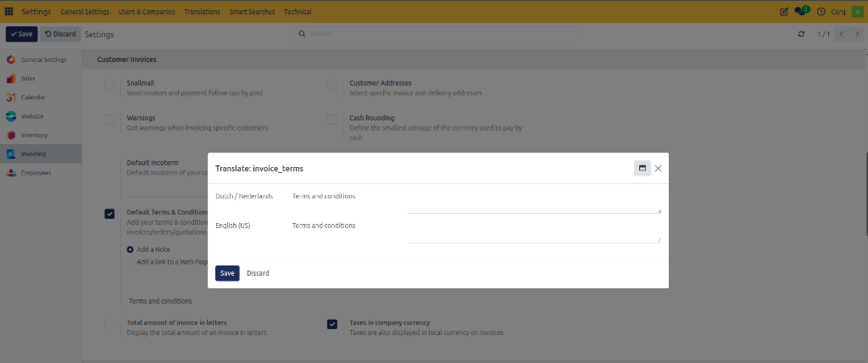The image size is (868, 363).
Task: Click Discard in the translate dialog
Action: [x=258, y=273]
